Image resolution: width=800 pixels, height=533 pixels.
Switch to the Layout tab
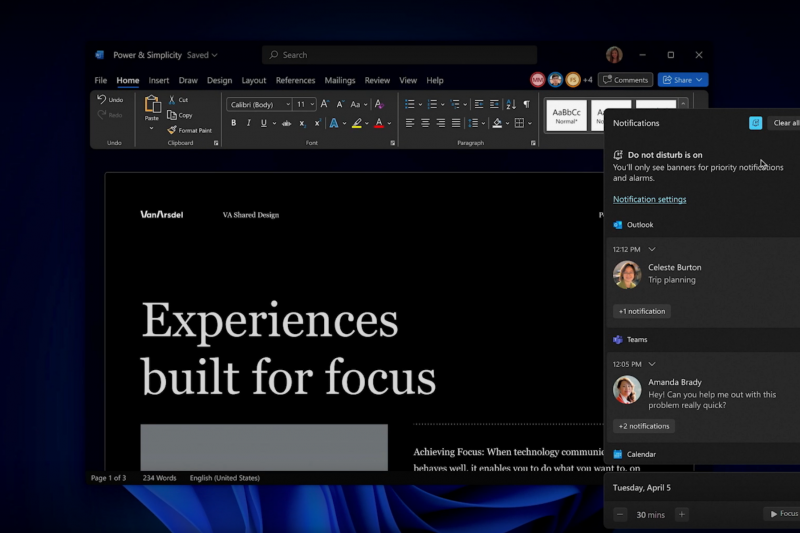pos(254,81)
